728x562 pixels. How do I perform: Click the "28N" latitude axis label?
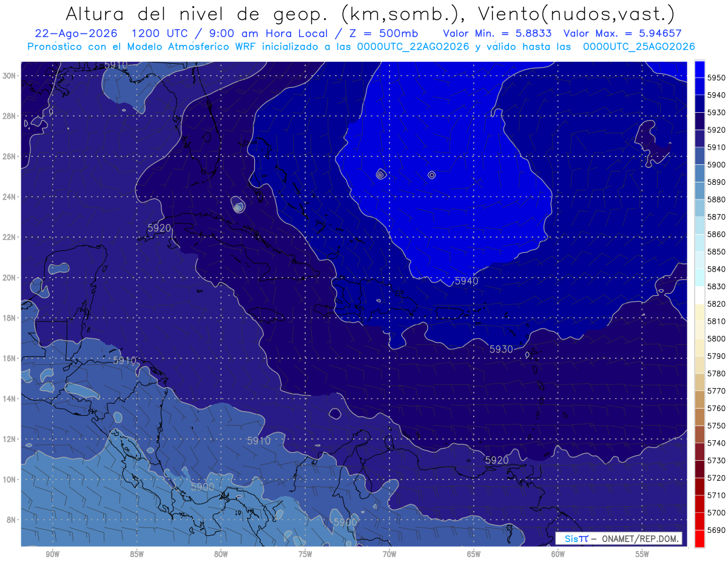click(9, 116)
